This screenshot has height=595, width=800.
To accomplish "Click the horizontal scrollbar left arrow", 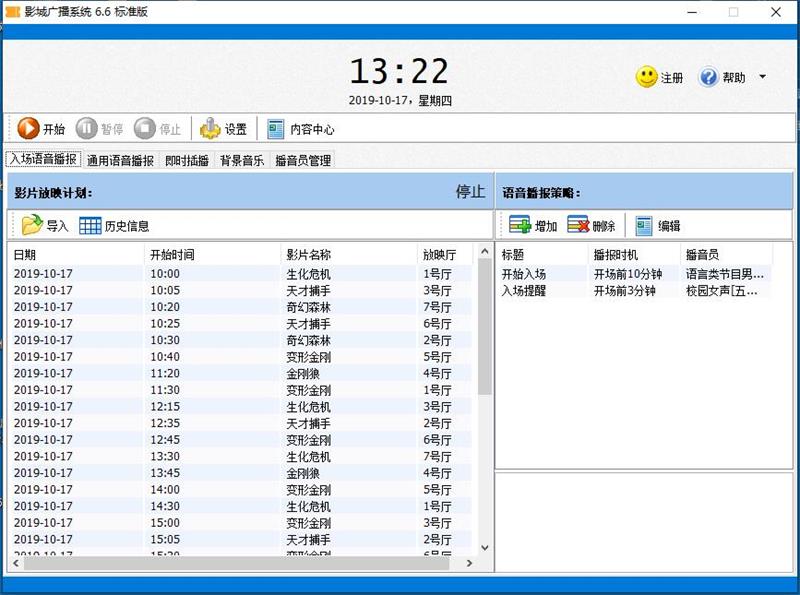I will tap(16, 563).
